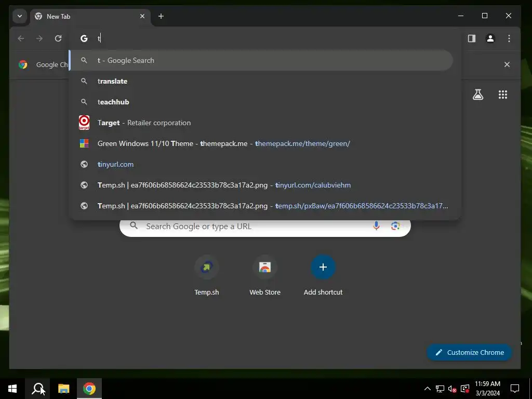The image size is (532, 399).
Task: Click the Add shortcut button
Action: (323, 275)
